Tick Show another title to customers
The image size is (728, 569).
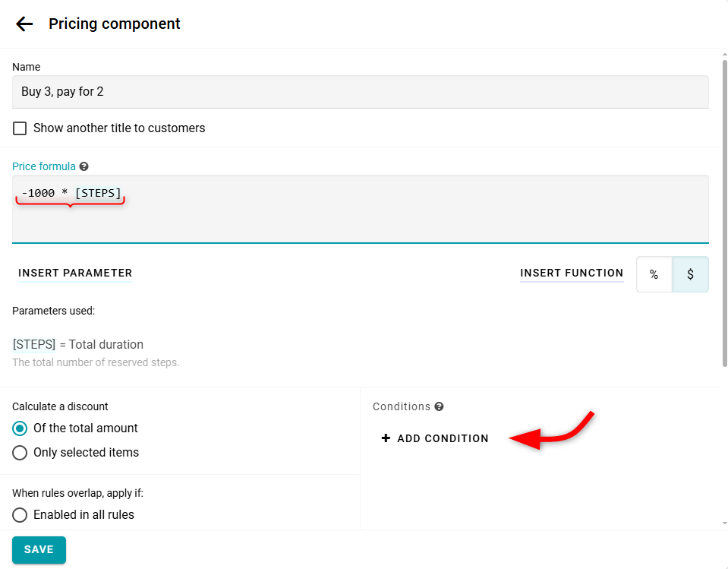[x=20, y=128]
